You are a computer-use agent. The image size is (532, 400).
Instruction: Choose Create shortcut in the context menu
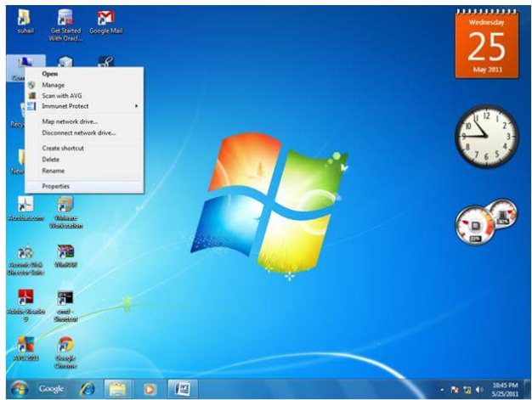84,148
